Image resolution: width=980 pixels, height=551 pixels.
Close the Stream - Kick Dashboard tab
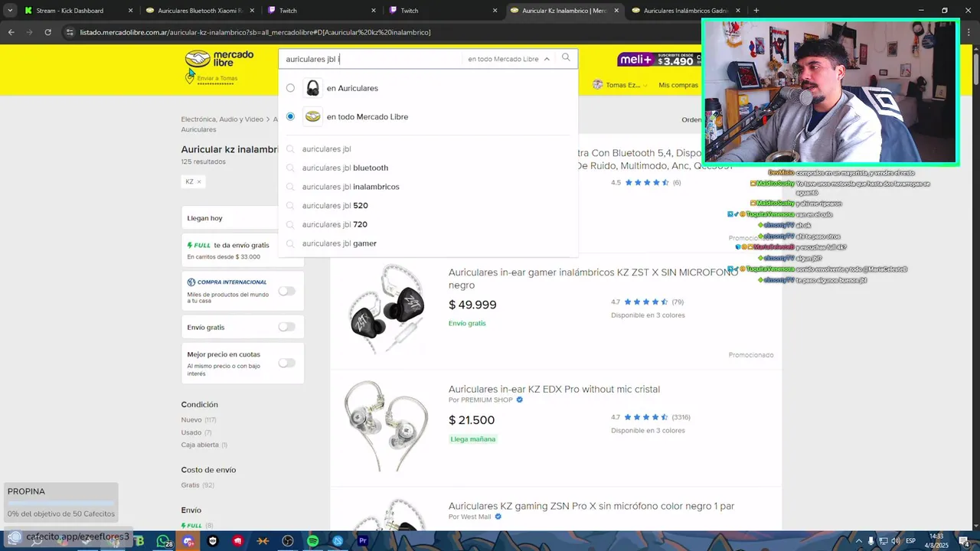[130, 11]
